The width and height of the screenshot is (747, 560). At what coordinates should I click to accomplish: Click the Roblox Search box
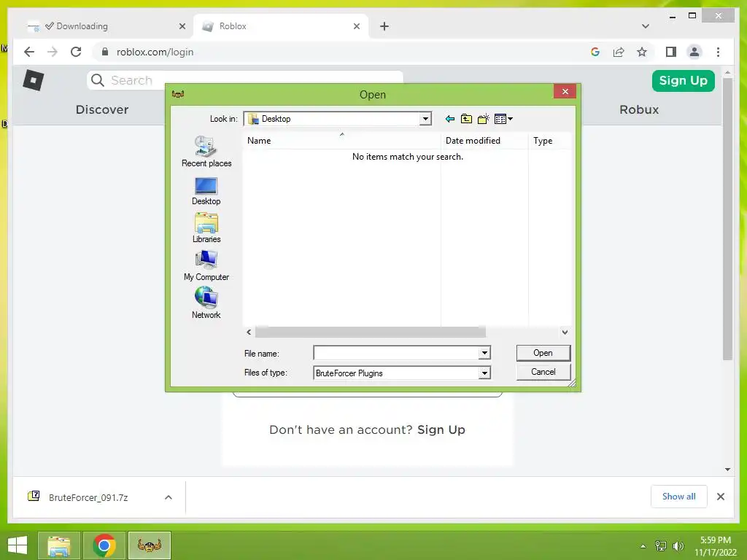coord(245,80)
